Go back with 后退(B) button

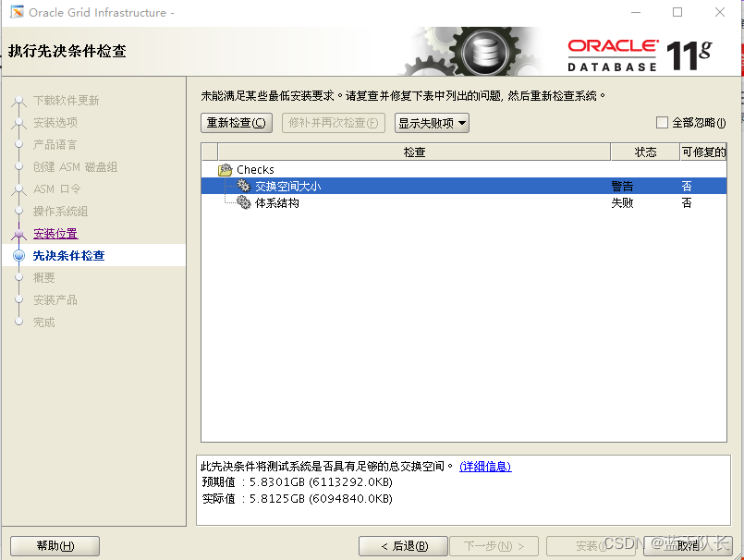(403, 546)
